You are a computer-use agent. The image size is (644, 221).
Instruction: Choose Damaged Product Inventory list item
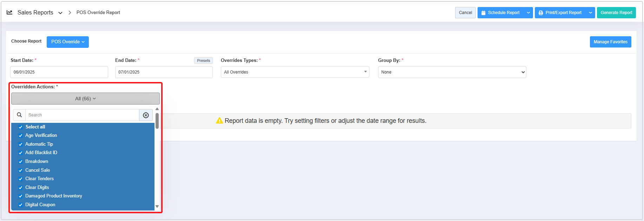[x=53, y=196]
